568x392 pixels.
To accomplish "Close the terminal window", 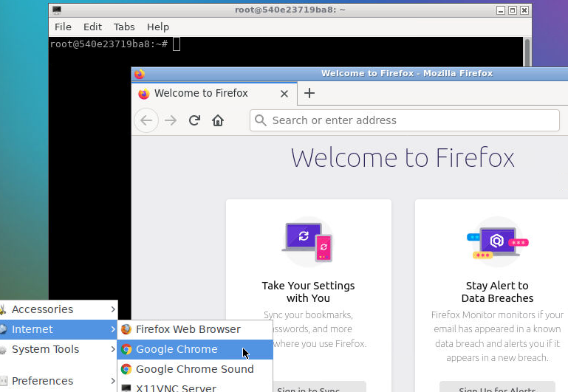I will click(524, 10).
